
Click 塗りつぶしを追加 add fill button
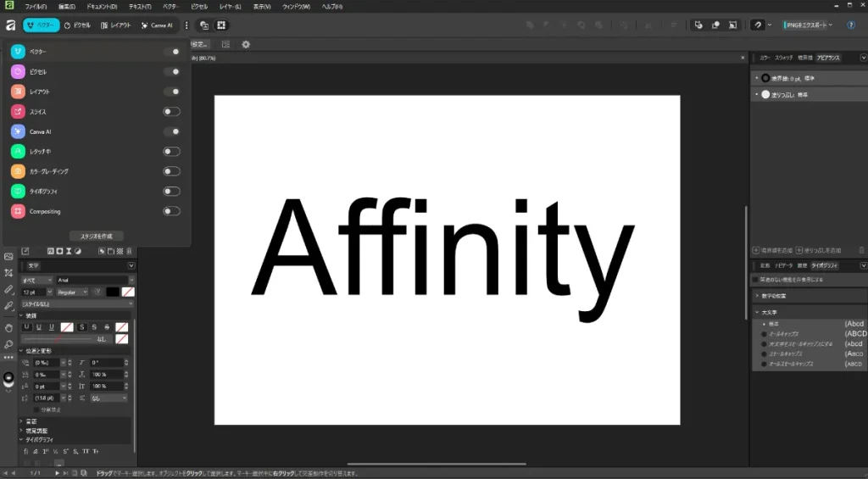click(x=818, y=251)
